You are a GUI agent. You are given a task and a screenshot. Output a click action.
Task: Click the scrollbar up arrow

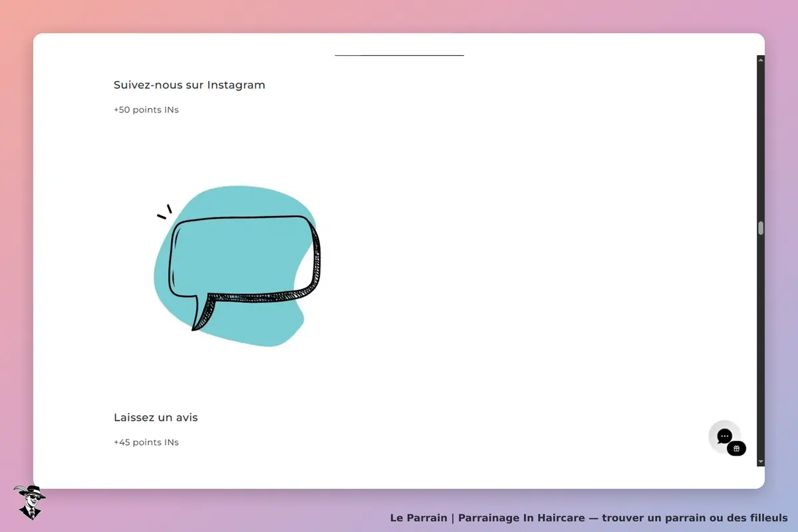point(761,59)
